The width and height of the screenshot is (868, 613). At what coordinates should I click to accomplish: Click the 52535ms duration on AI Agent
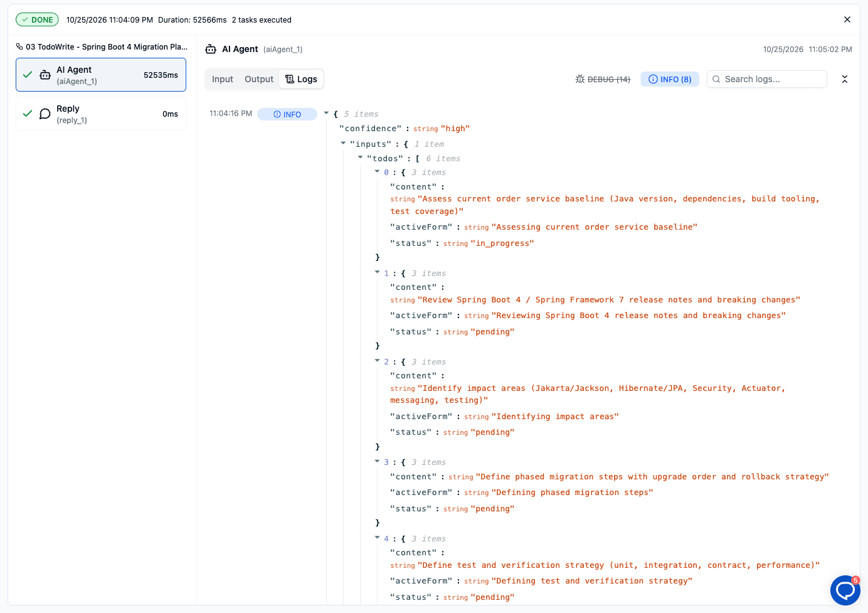[x=161, y=75]
